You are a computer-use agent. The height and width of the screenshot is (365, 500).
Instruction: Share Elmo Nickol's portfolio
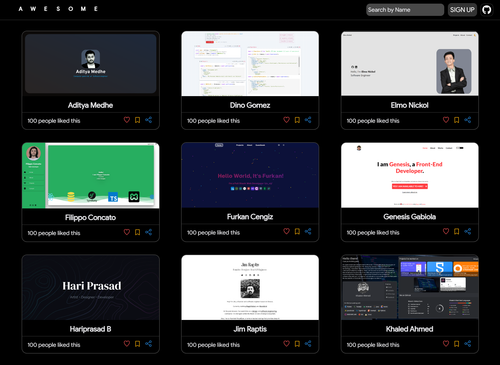(x=468, y=120)
